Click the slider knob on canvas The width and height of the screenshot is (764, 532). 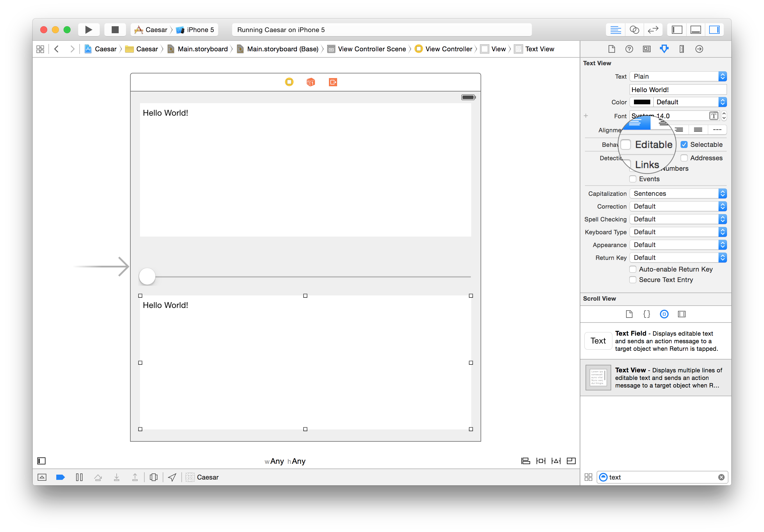pyautogui.click(x=147, y=277)
